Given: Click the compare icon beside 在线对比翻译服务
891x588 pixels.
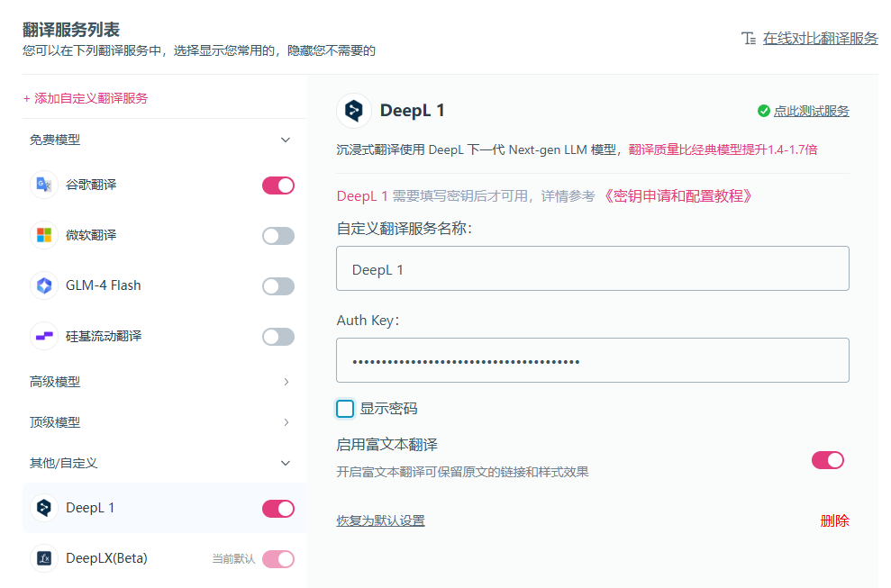Looking at the screenshot, I should (749, 39).
